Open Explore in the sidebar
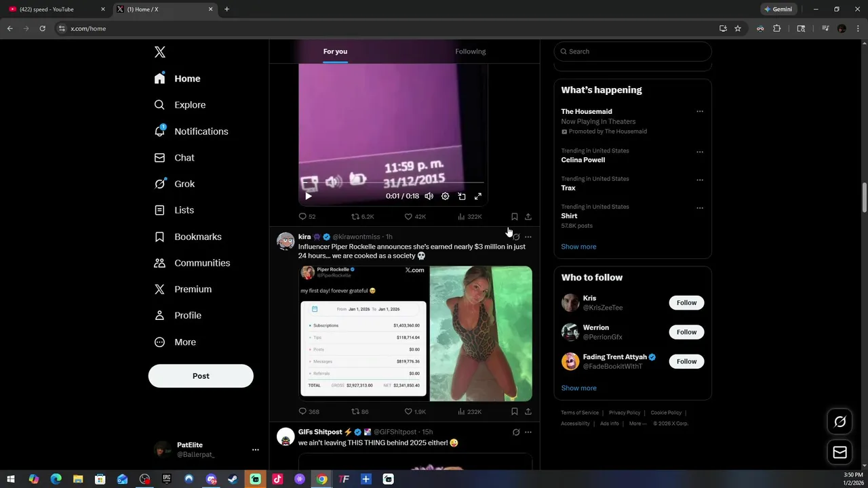Viewport: 868px width, 488px height. coord(180,105)
